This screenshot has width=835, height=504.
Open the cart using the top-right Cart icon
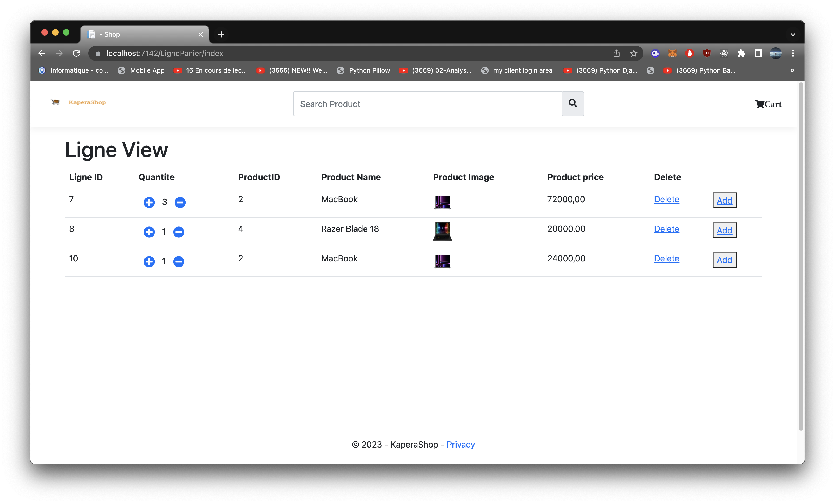[x=768, y=104]
